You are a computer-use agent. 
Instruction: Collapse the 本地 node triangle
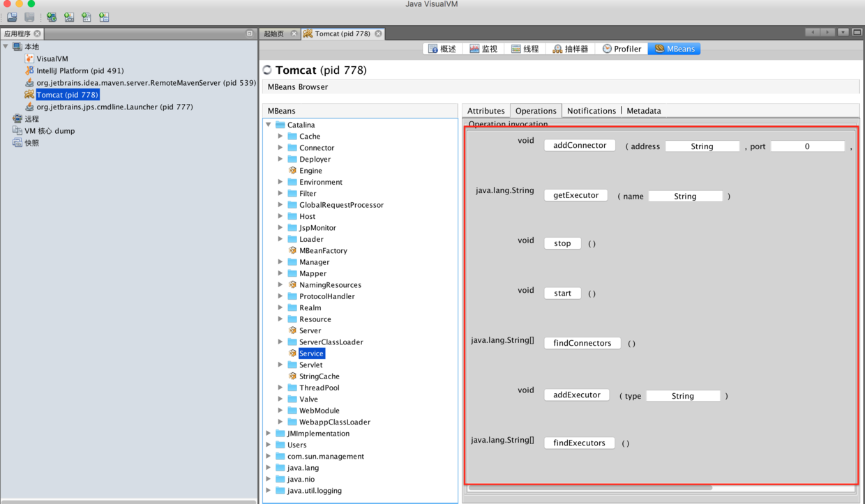6,47
